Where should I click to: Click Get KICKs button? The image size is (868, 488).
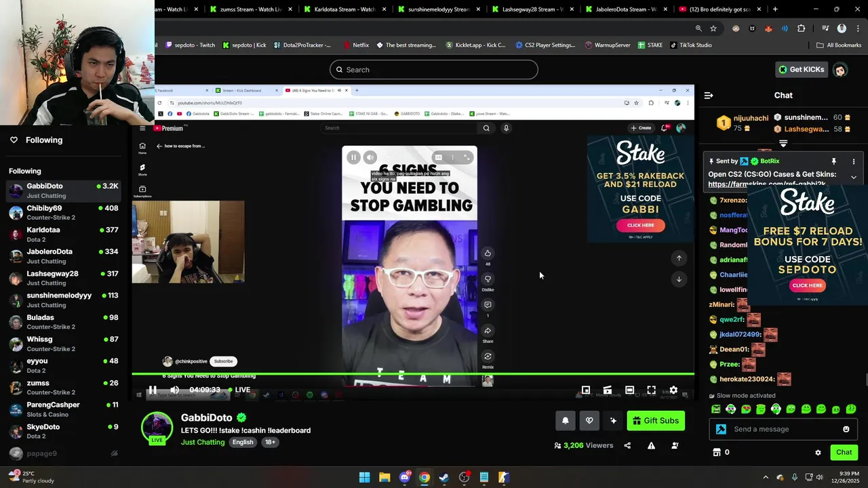[x=800, y=69]
